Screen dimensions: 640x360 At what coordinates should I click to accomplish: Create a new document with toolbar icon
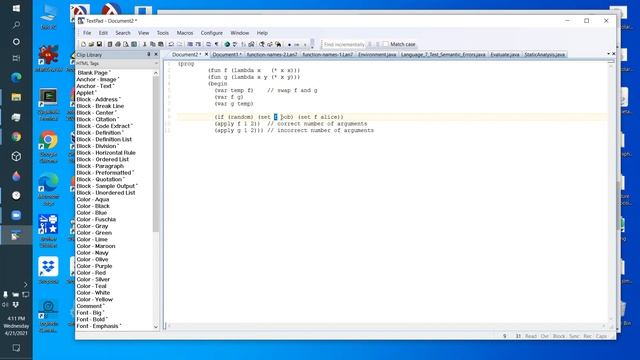tap(84, 44)
